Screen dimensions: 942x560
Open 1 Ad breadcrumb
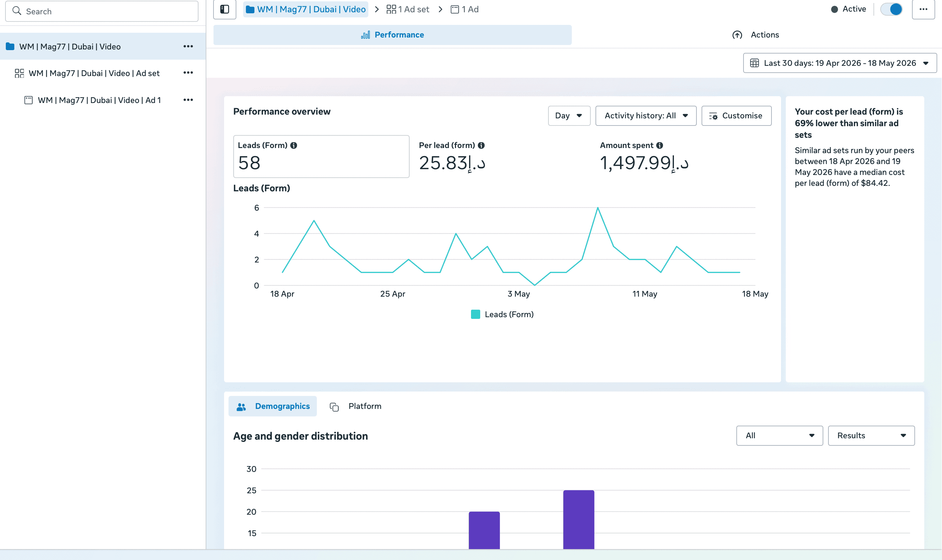pos(465,9)
